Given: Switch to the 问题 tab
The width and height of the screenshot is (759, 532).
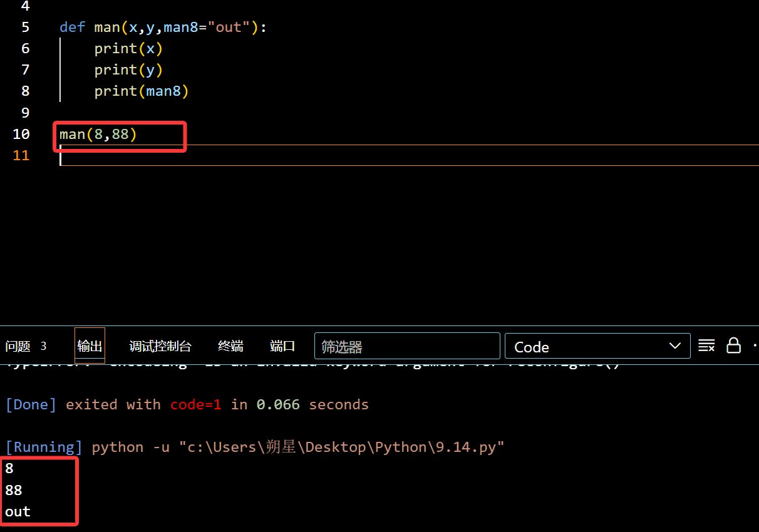Looking at the screenshot, I should [18, 346].
